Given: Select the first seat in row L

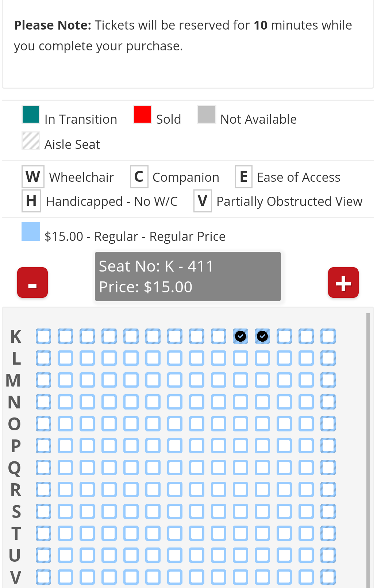Looking at the screenshot, I should (x=43, y=358).
